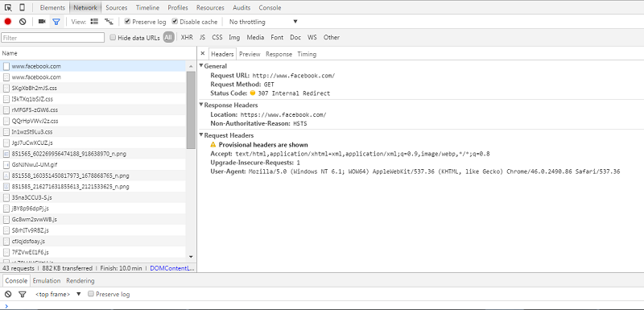644x310 pixels.
Task: Select the All filter pill
Action: tap(168, 37)
